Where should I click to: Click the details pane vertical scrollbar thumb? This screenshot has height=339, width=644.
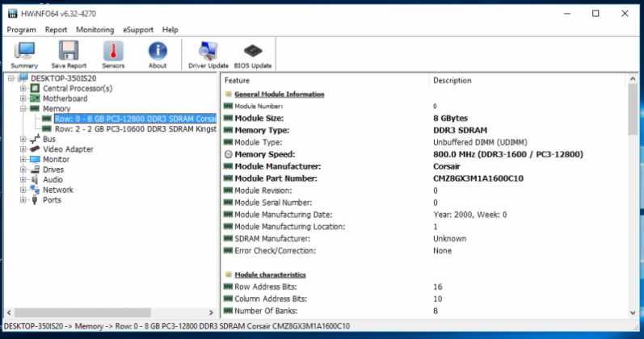pos(633,110)
